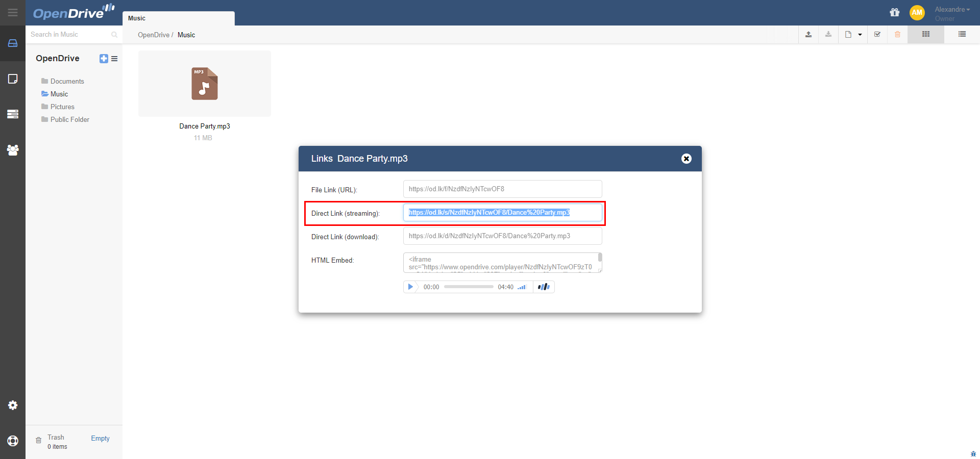Click the blue plus icon beside OpenDrive

coord(104,59)
